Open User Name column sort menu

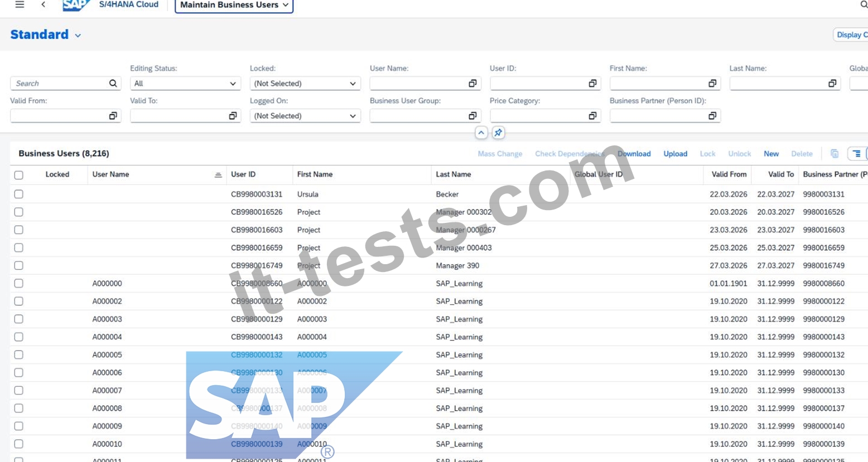218,175
